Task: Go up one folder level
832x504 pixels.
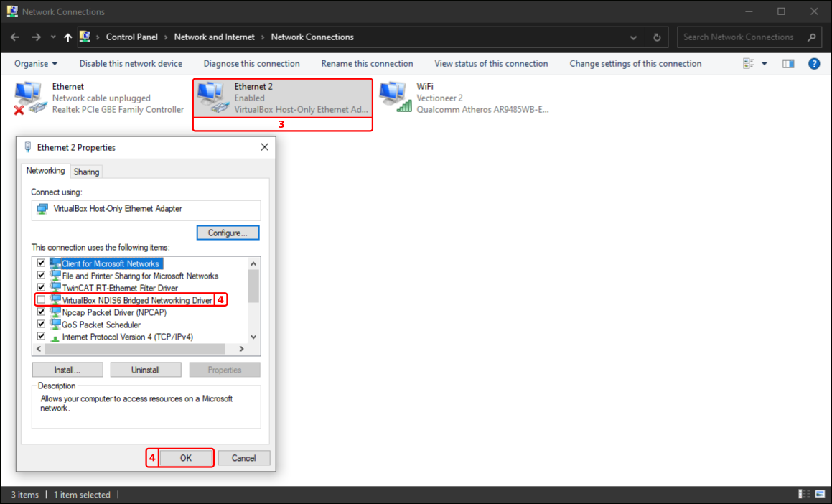Action: [x=68, y=37]
